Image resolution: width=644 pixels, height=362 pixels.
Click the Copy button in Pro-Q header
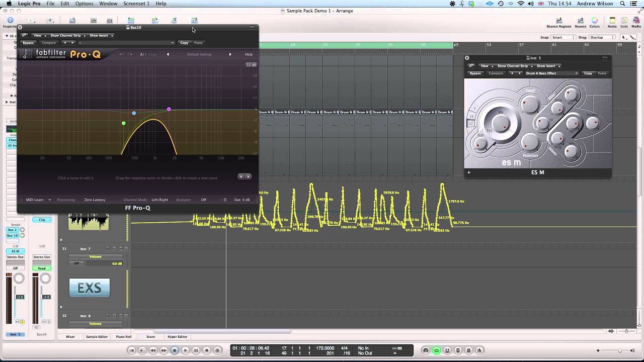click(184, 43)
